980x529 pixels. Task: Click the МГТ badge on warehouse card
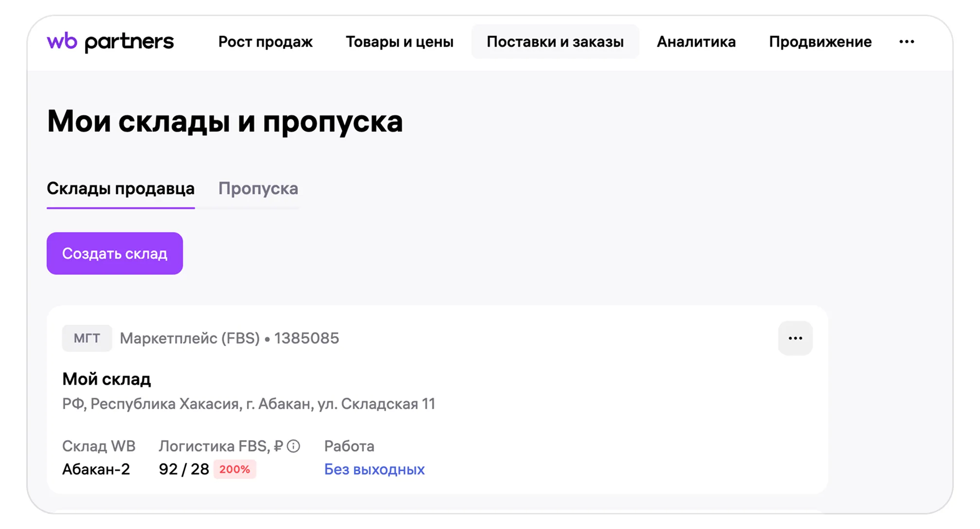pyautogui.click(x=87, y=338)
